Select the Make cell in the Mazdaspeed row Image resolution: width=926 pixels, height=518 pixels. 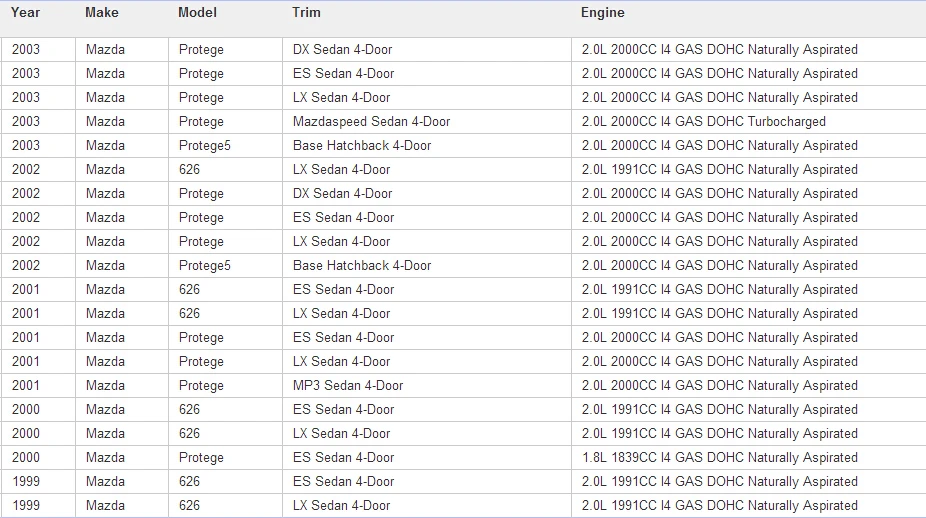coord(122,122)
